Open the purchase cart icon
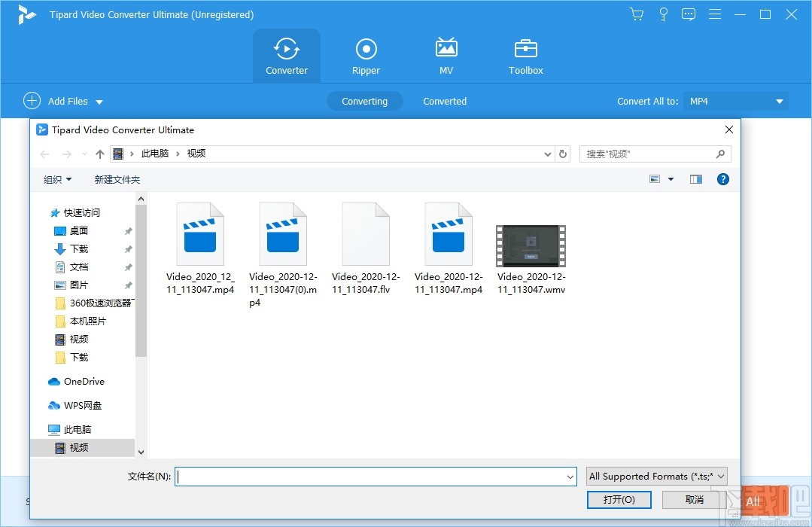 point(636,14)
